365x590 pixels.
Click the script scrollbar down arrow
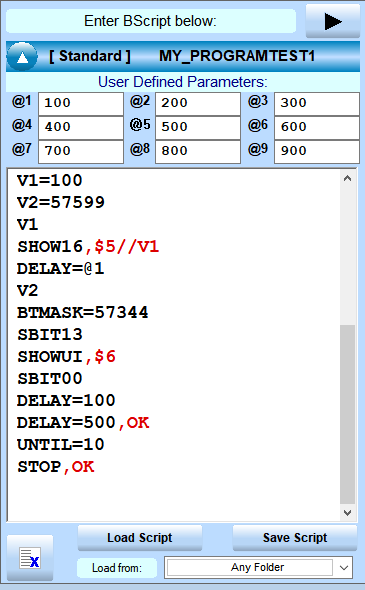[348, 512]
